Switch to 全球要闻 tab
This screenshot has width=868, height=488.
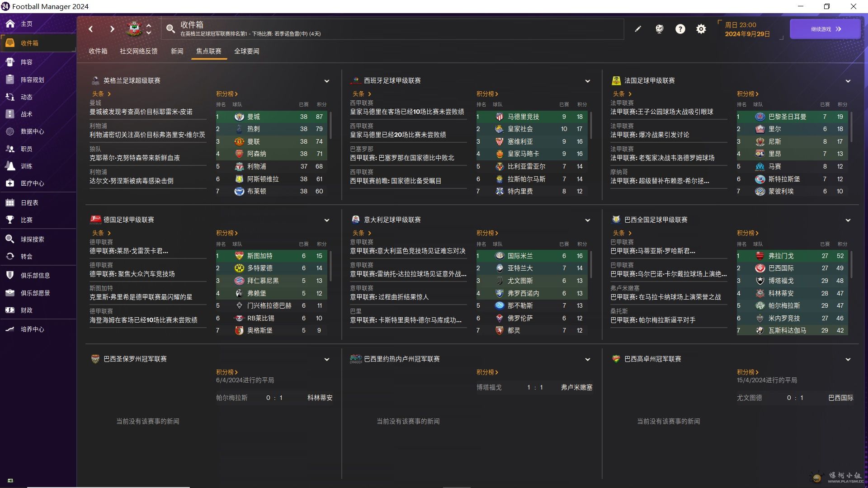(x=246, y=51)
